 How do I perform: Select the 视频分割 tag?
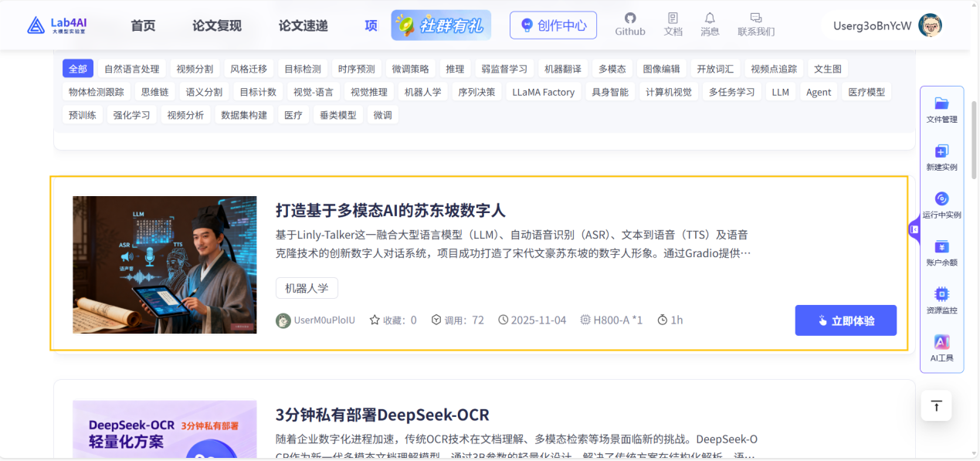[x=195, y=69]
